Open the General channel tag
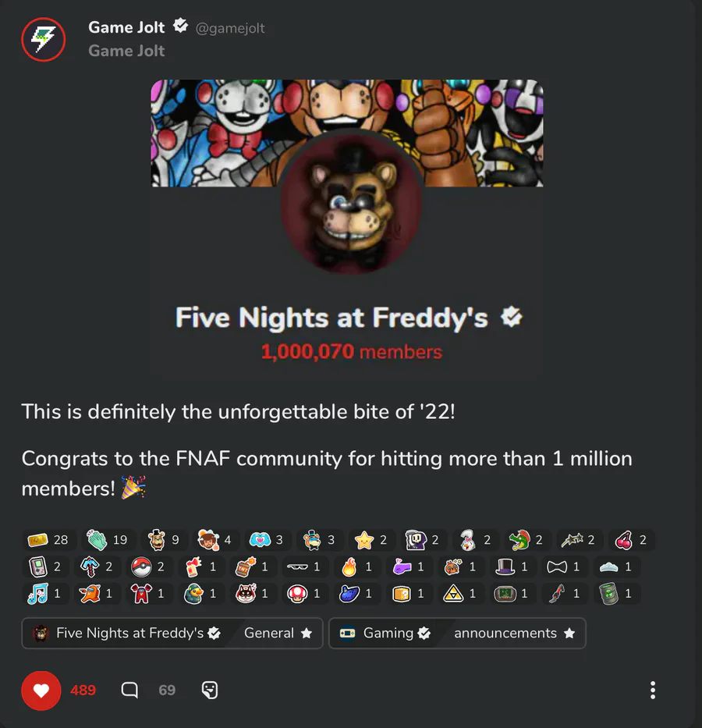Viewport: 702px width, 728px height. pos(278,634)
